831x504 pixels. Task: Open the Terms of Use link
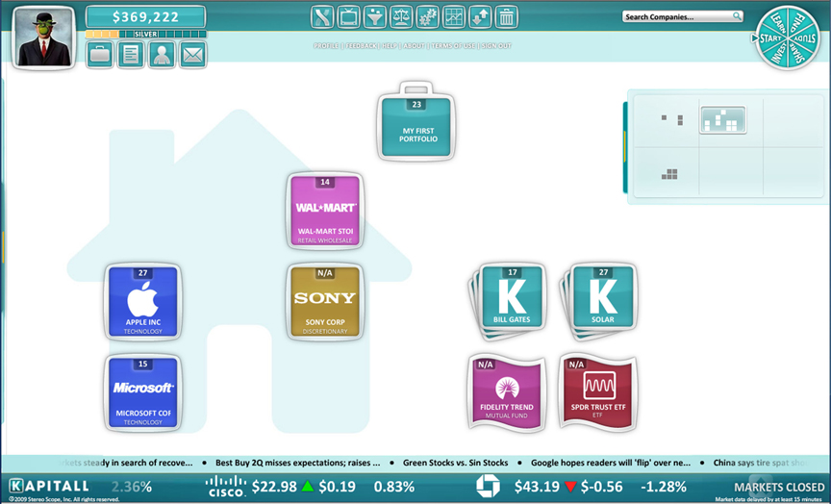coord(451,46)
